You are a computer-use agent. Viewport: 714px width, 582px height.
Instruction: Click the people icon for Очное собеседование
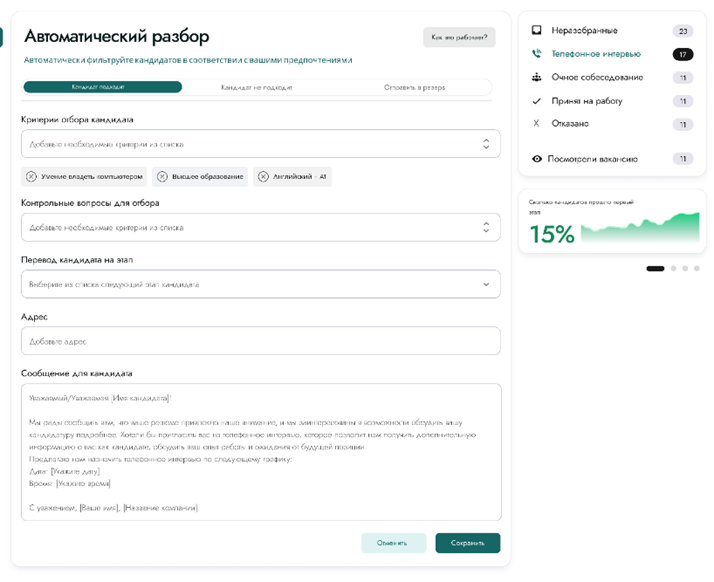[537, 77]
